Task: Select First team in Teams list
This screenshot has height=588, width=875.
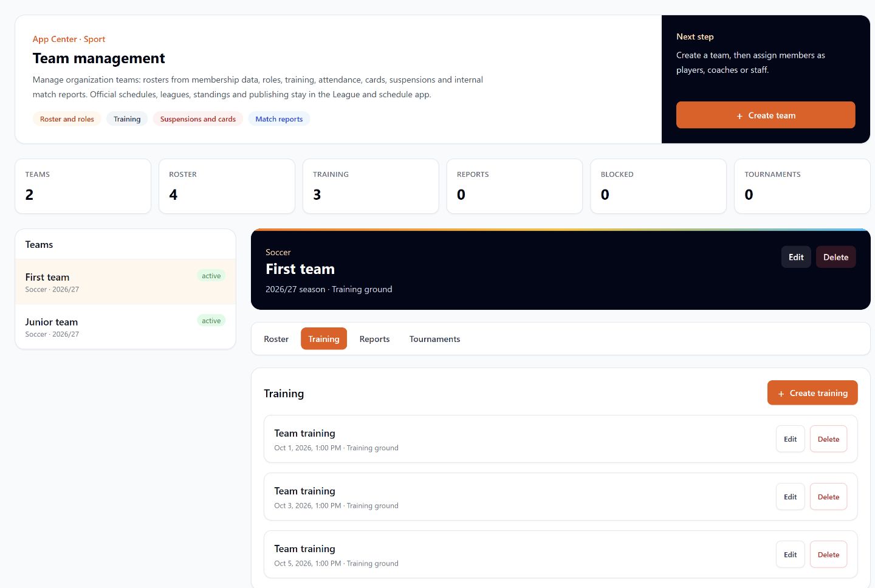Action: (125, 282)
